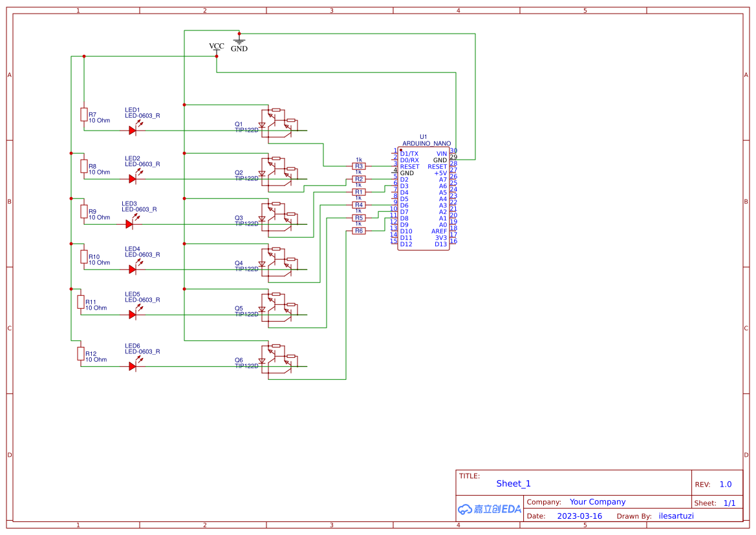This screenshot has width=756, height=535.
Task: Click the VCC power symbol
Action: click(215, 50)
